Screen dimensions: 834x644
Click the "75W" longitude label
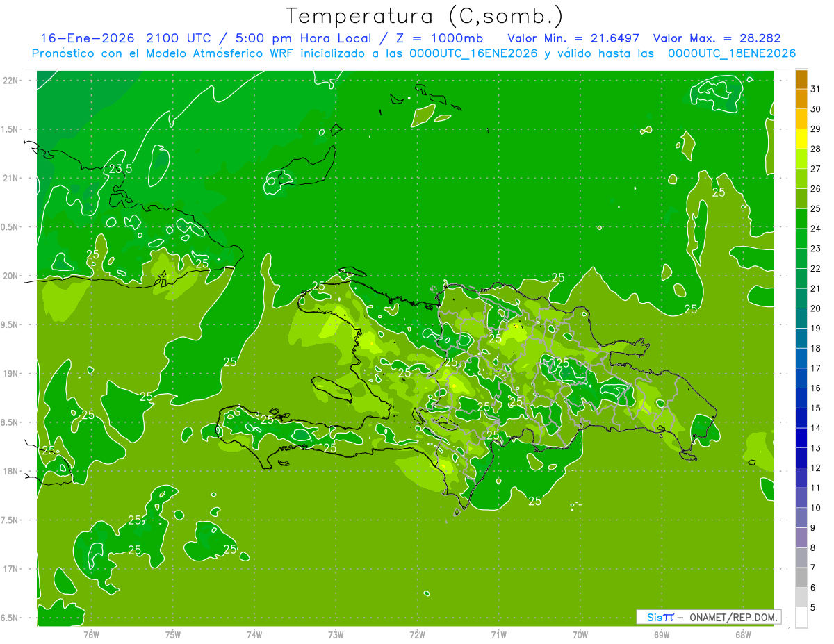tap(173, 634)
